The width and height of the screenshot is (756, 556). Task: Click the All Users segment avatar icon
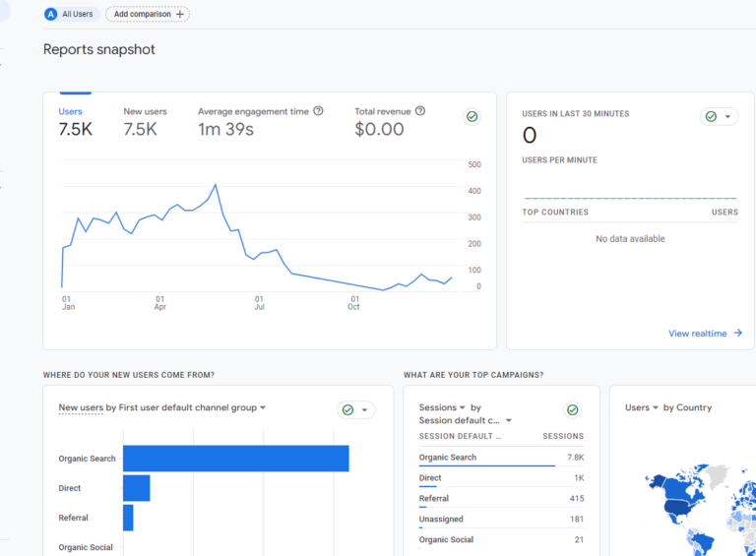[x=50, y=14]
